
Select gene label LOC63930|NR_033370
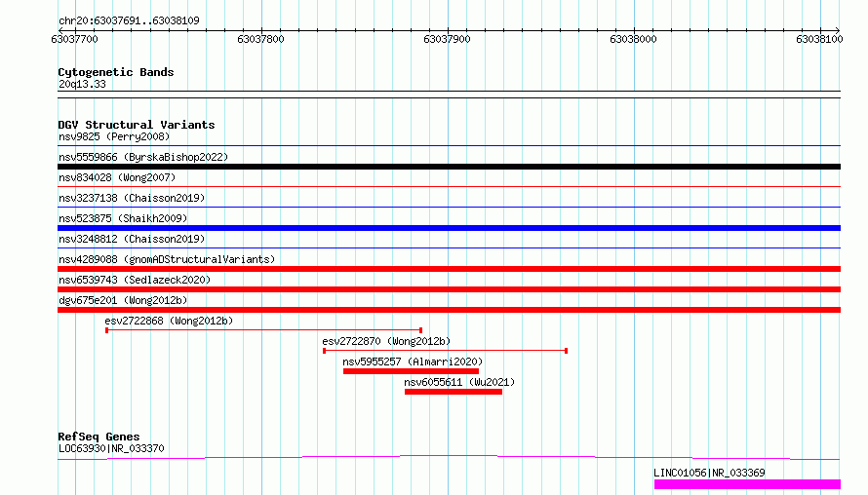coord(111,448)
